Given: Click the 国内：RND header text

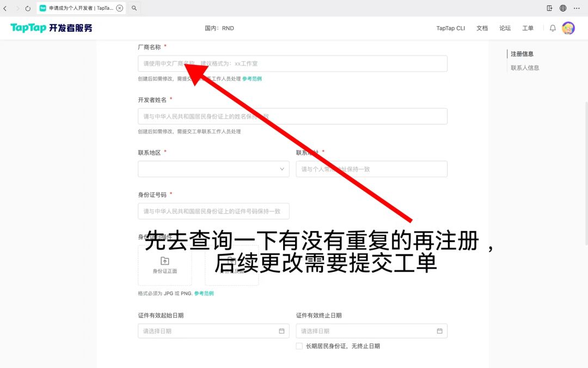Looking at the screenshot, I should (219, 28).
